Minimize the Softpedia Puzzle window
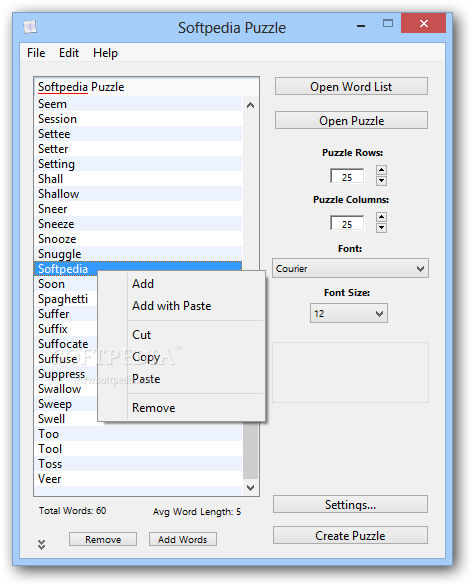Viewport: 473px width, 586px height. (361, 25)
